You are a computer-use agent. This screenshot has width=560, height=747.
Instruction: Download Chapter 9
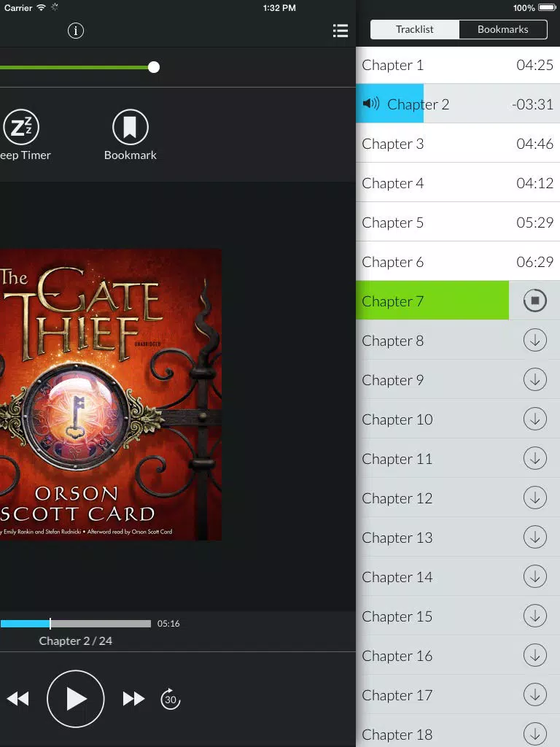[534, 379]
